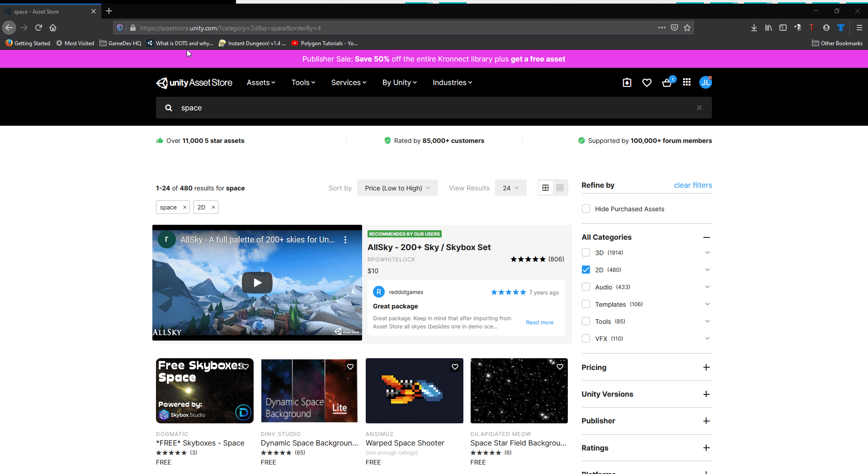
Task: Save page to Pocket
Action: 675,28
